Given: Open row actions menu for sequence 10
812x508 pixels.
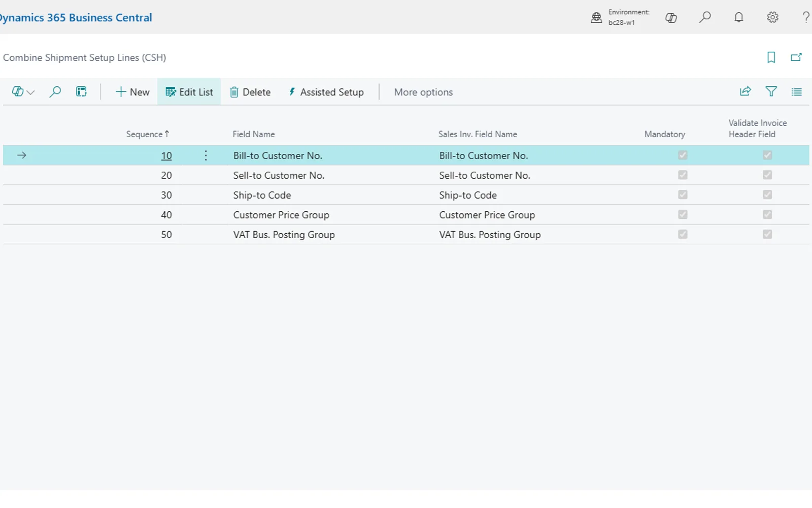Looking at the screenshot, I should click(x=206, y=155).
